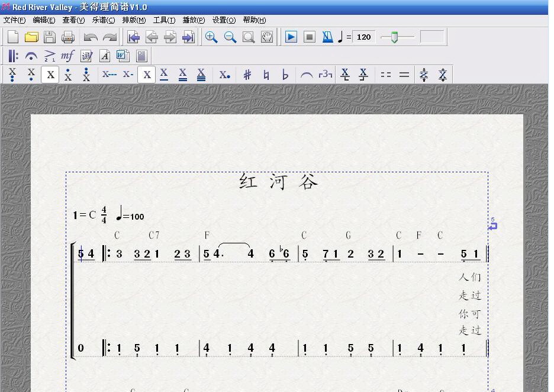Open the 排版(M) menu
554x392 pixels.
[x=134, y=20]
